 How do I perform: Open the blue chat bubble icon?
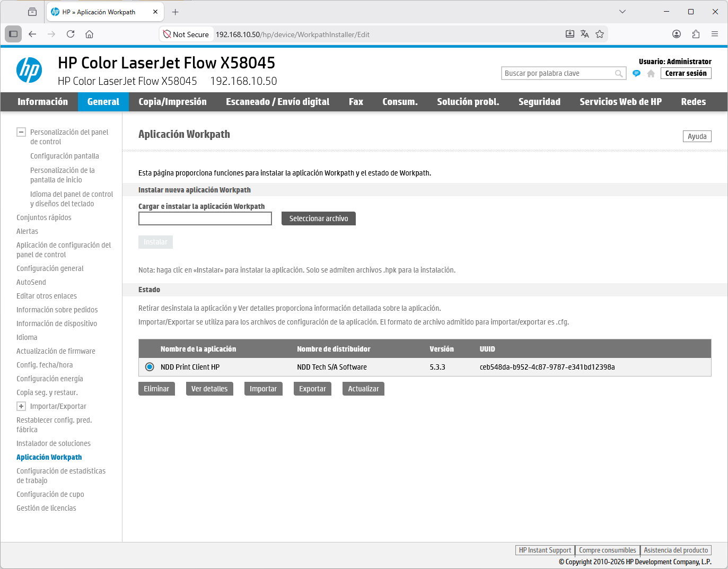point(637,74)
